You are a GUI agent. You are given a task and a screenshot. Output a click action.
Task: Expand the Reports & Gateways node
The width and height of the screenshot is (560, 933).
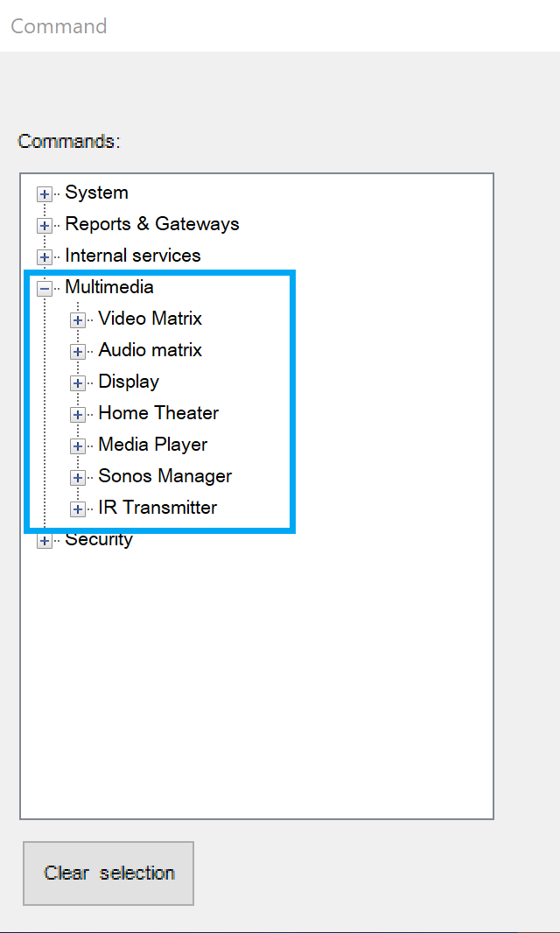[x=44, y=226]
